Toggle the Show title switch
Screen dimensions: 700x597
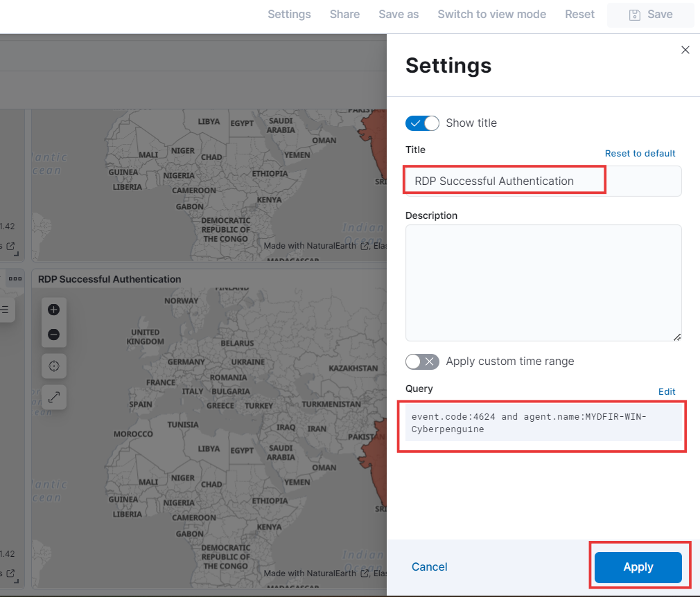coord(422,123)
